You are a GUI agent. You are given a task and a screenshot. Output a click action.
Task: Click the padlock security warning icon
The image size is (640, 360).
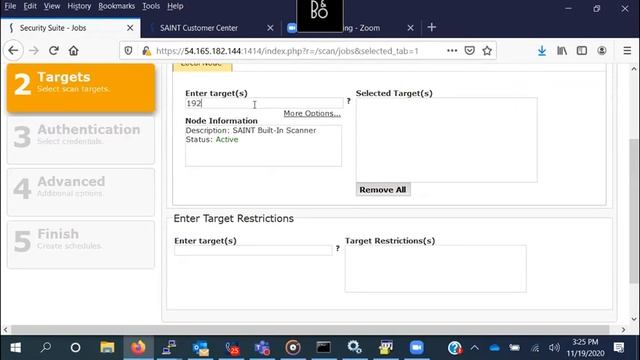[x=146, y=51]
